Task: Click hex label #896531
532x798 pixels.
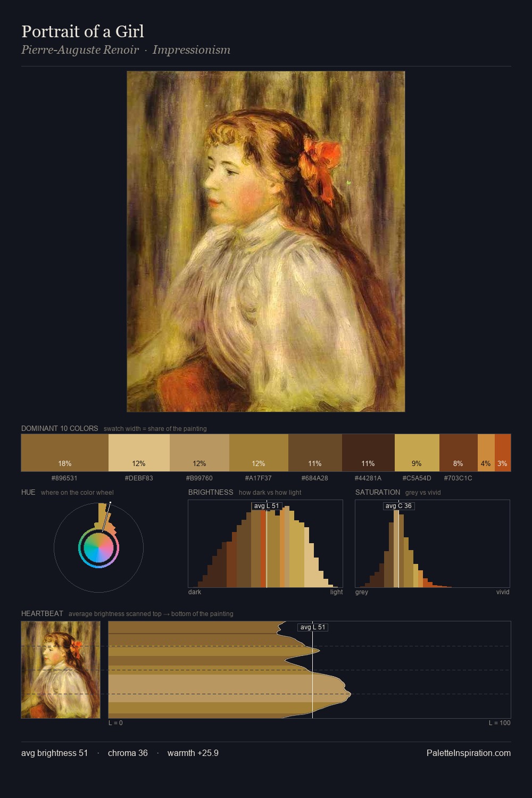Action: tap(64, 478)
